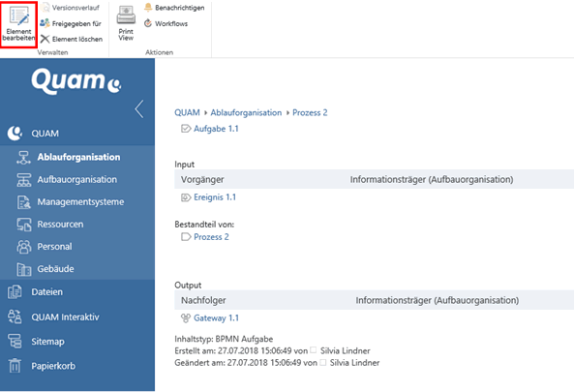Open the Print View printer icon
This screenshot has width=574, height=392.
(126, 15)
